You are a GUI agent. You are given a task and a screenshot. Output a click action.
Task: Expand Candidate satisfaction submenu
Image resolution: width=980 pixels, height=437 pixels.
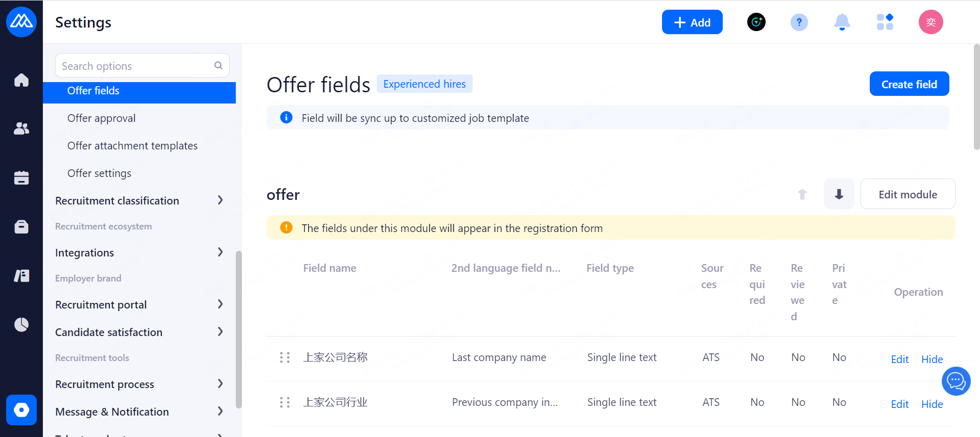pos(220,332)
